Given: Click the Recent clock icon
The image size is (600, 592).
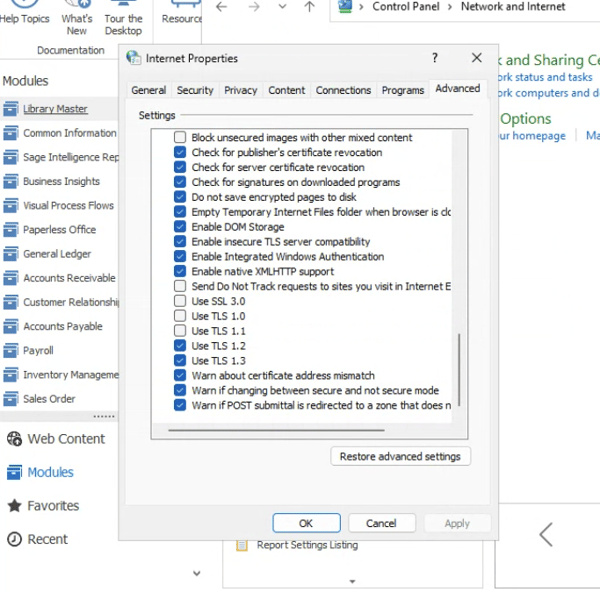Looking at the screenshot, I should point(14,539).
